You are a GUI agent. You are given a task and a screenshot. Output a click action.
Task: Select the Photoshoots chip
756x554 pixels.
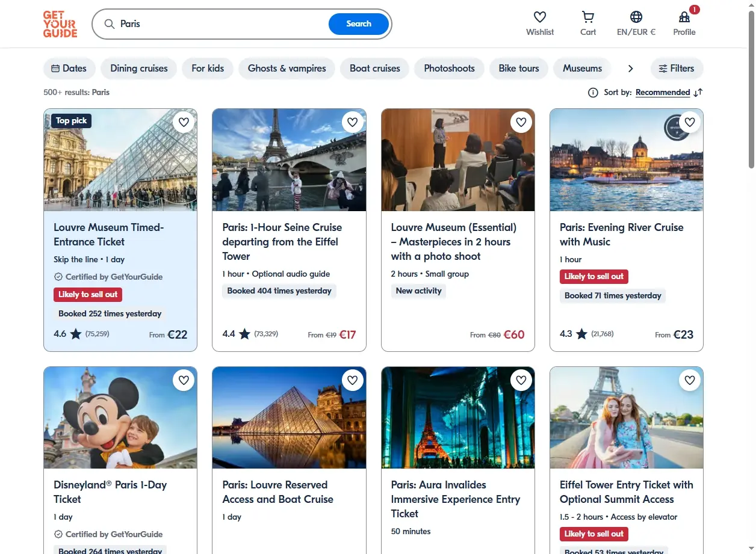[450, 69]
